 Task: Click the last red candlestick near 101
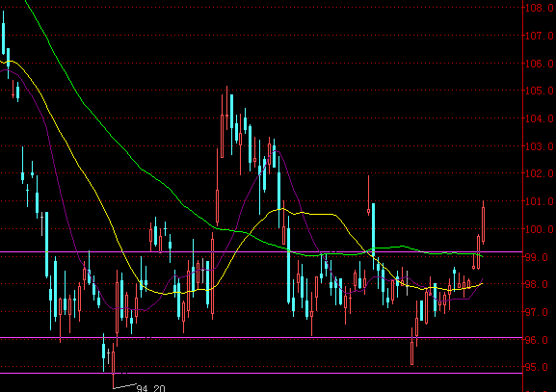pyautogui.click(x=484, y=224)
